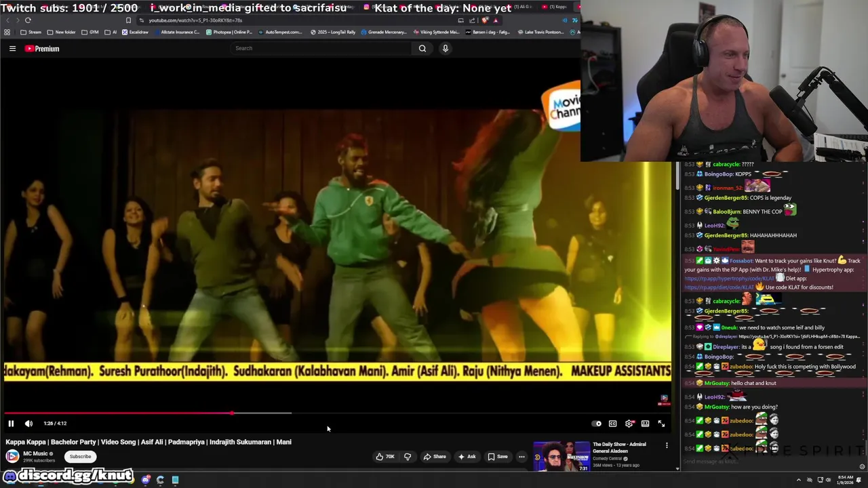
Task: Open the Photopea bookmark
Action: (x=229, y=32)
